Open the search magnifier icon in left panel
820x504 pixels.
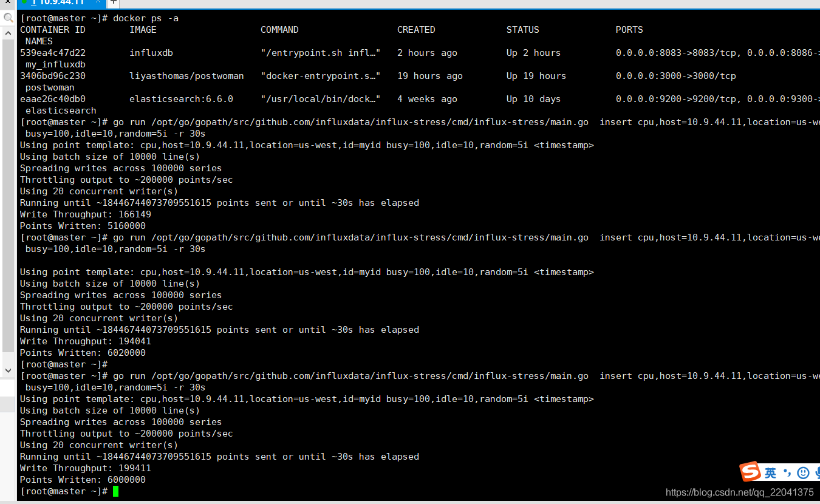(x=9, y=18)
